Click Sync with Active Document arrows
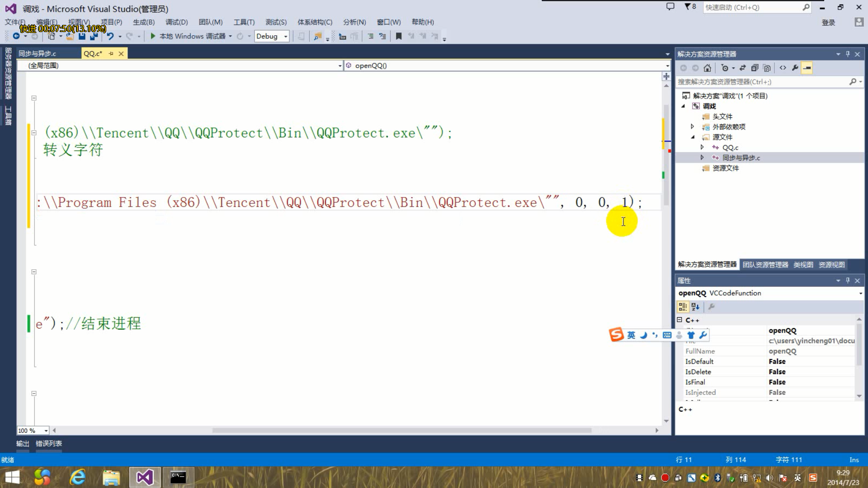Viewport: 868px width, 488px height. tap(742, 68)
